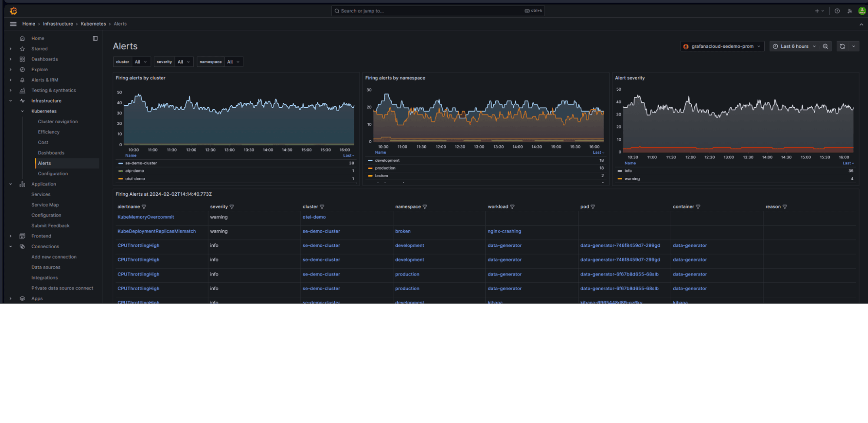Go to Kubernetes breadcrumb
The height and width of the screenshot is (423, 868).
click(x=93, y=24)
